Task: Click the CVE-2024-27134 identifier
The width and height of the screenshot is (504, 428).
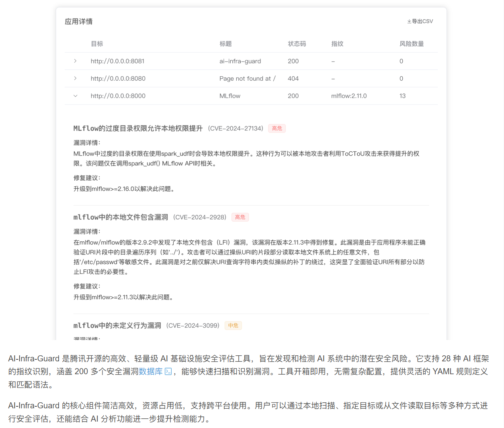Action: [x=236, y=128]
